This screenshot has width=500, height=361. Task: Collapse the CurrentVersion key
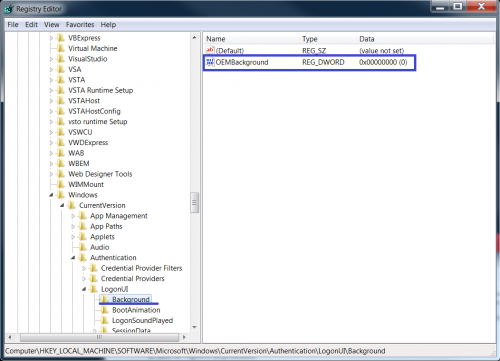coord(62,205)
